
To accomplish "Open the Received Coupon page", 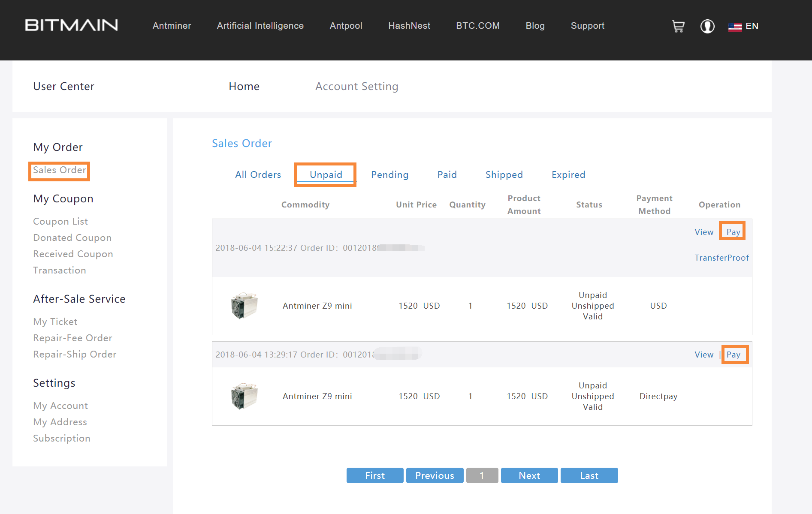I will [73, 254].
